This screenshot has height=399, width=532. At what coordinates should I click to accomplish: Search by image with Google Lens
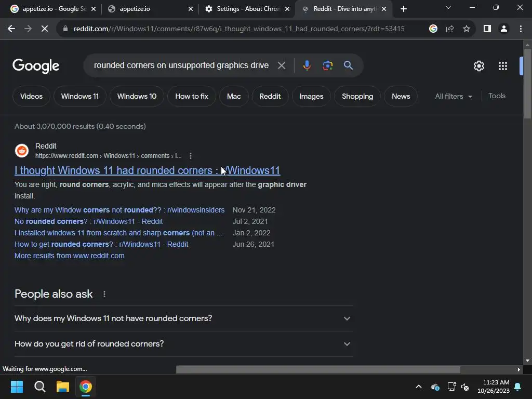(x=327, y=65)
